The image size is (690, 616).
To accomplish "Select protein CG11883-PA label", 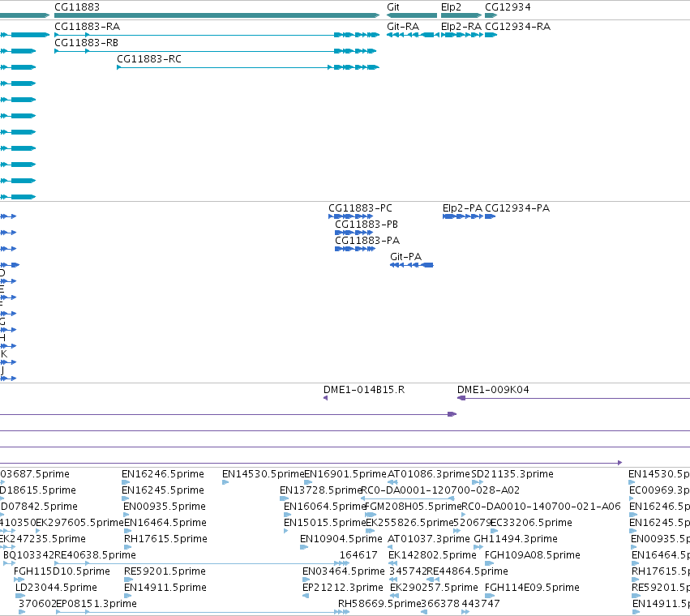I will (367, 241).
